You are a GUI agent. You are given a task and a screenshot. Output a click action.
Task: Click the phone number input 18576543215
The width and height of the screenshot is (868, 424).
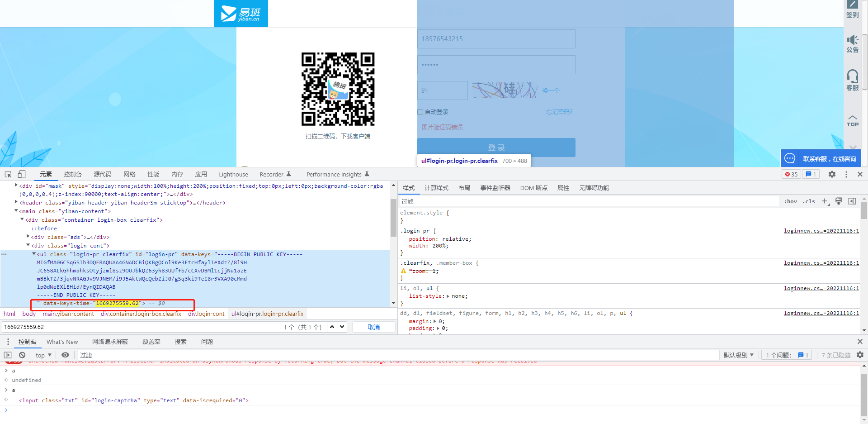point(496,39)
